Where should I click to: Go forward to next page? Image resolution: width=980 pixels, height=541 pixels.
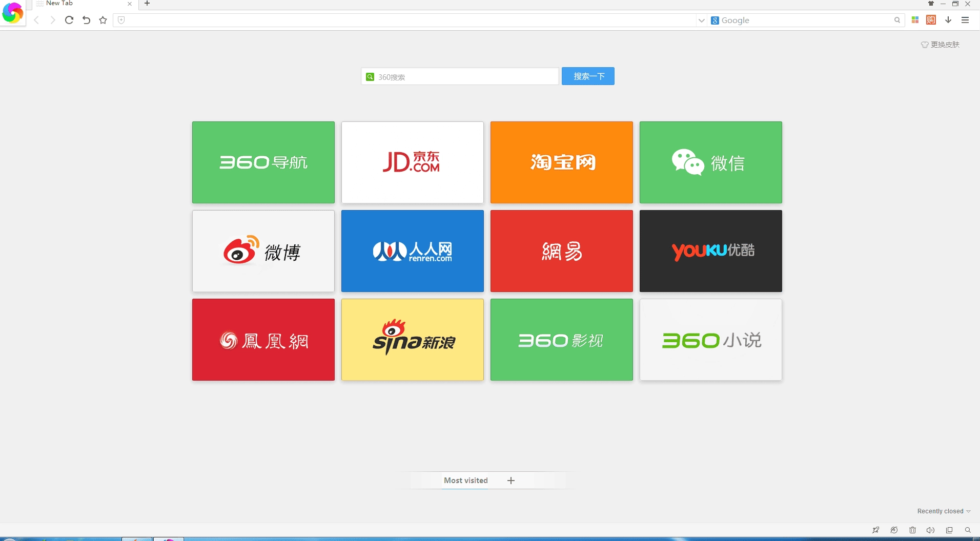coord(52,20)
